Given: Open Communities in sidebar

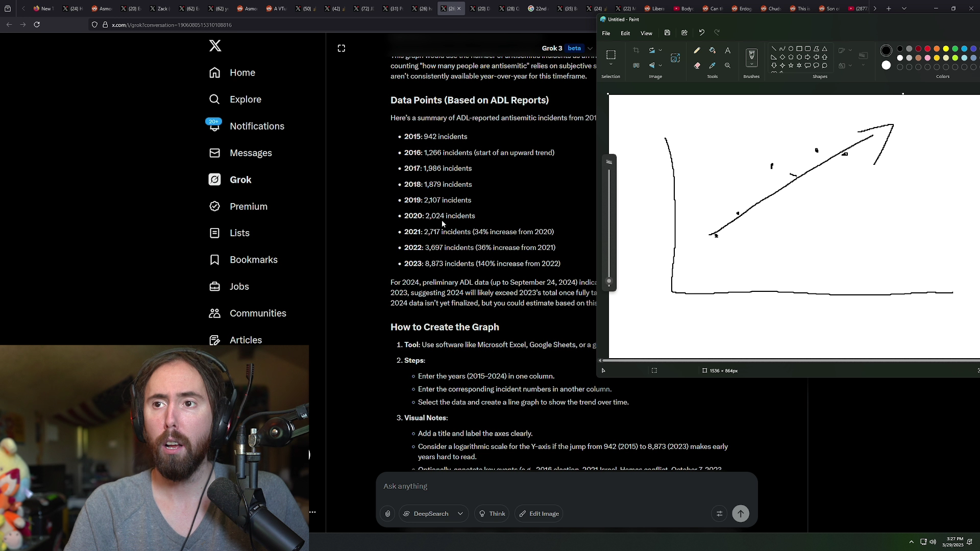Looking at the screenshot, I should pos(248,313).
